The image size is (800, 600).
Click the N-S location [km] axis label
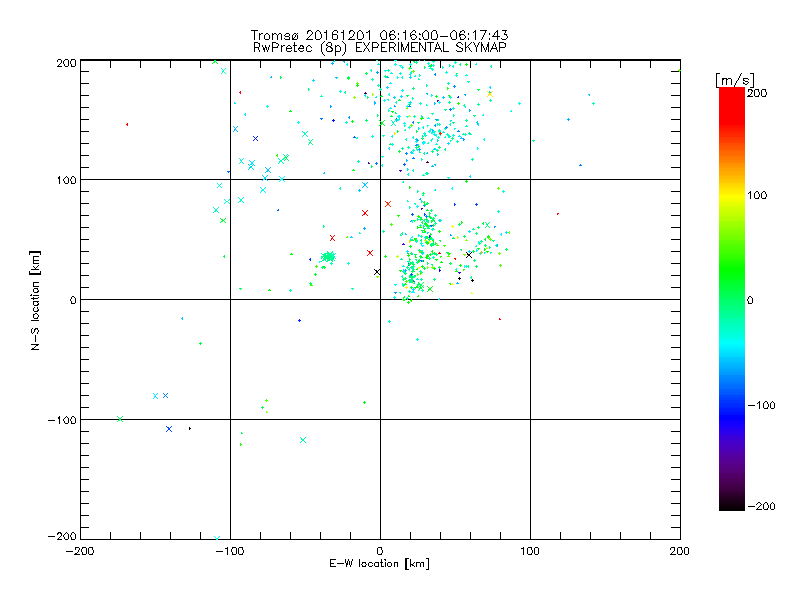click(x=35, y=301)
